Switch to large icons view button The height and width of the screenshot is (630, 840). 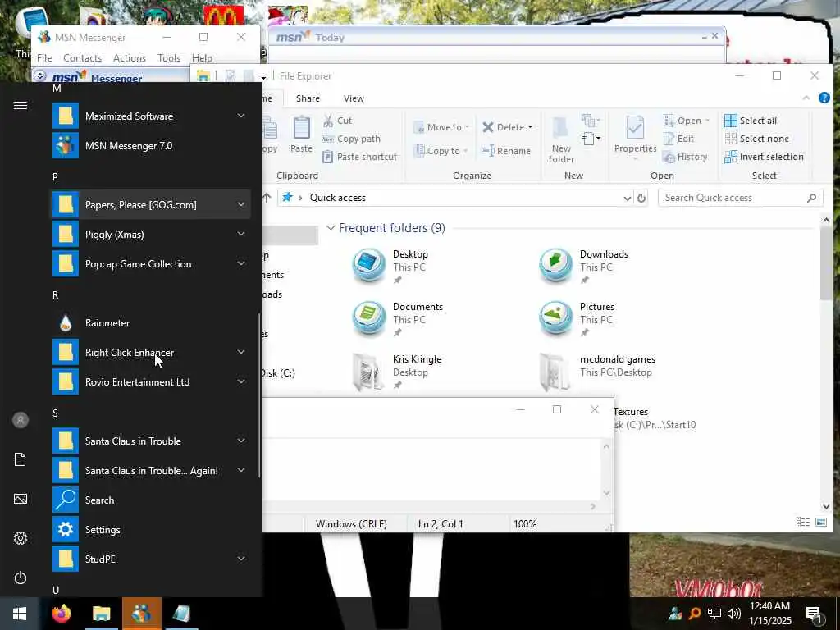click(x=820, y=522)
